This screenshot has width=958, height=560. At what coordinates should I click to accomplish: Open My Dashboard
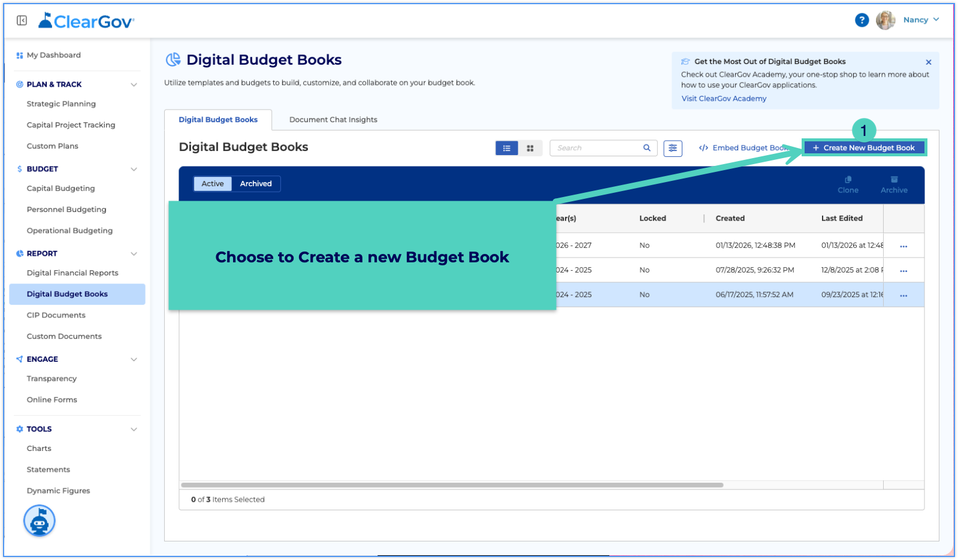pyautogui.click(x=54, y=55)
